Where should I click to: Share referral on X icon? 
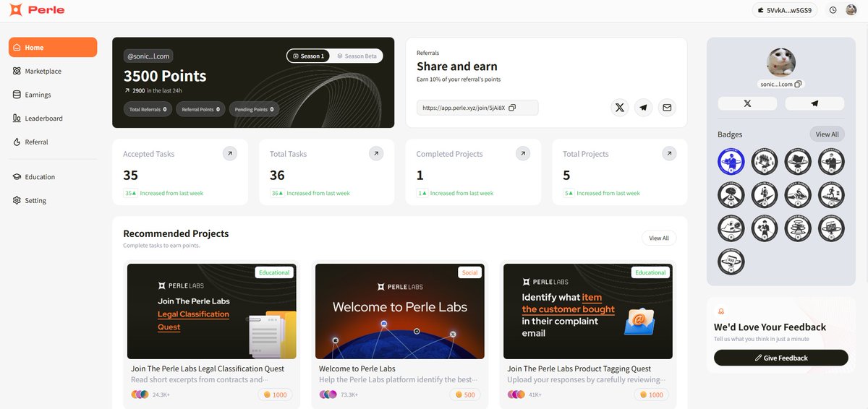(x=619, y=108)
